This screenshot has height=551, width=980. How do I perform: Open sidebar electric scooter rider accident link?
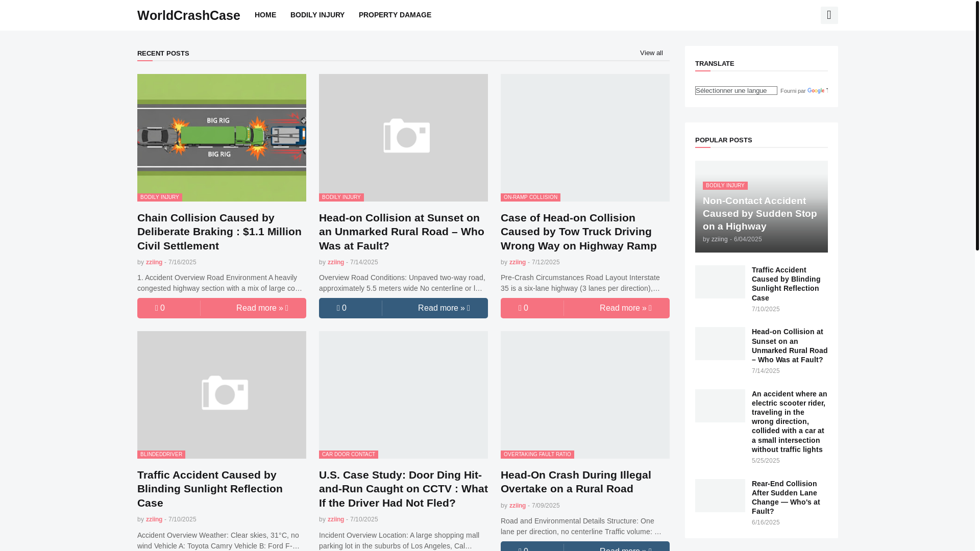click(790, 421)
